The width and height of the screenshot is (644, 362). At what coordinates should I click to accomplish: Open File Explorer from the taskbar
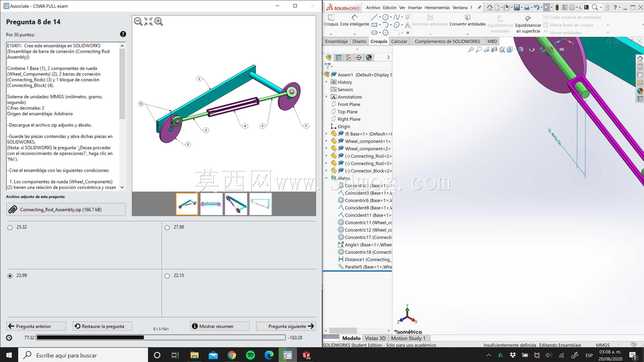pos(195,355)
